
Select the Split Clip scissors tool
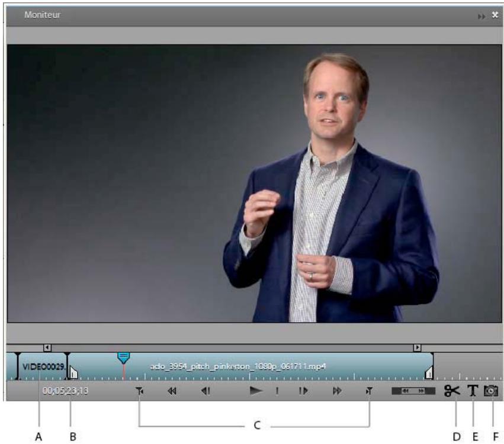tap(452, 391)
